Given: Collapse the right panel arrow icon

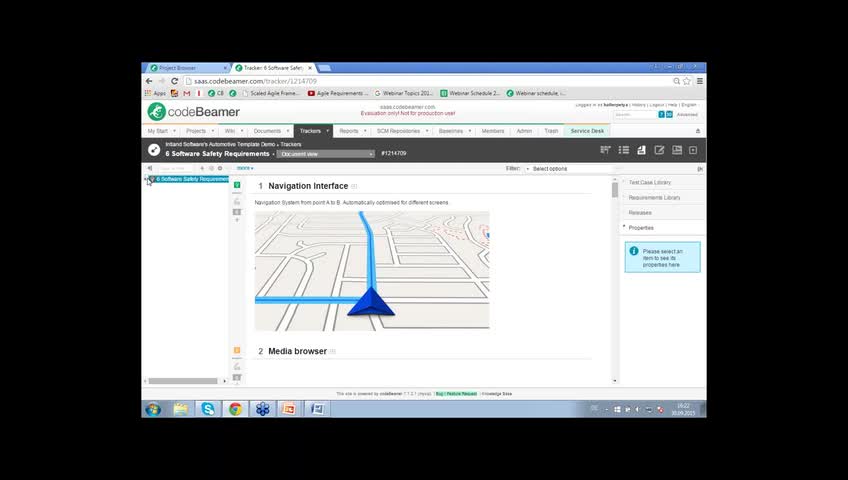Looking at the screenshot, I should (x=700, y=169).
